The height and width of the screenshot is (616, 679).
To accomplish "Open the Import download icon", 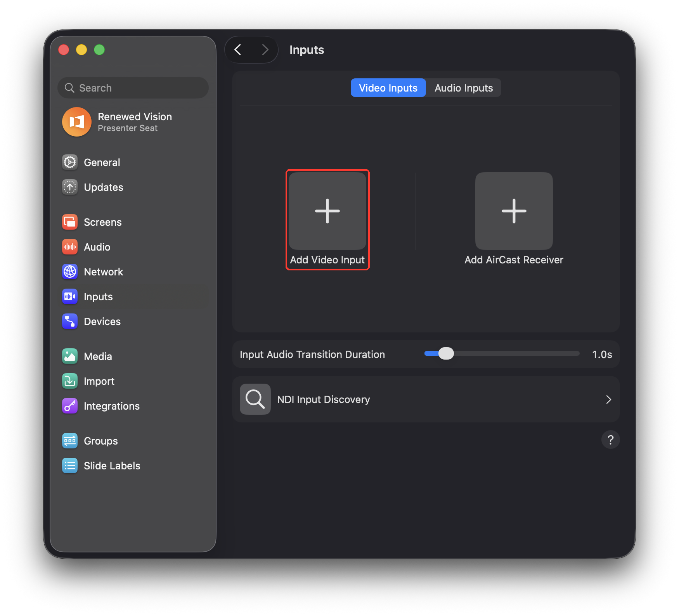I will [x=70, y=381].
